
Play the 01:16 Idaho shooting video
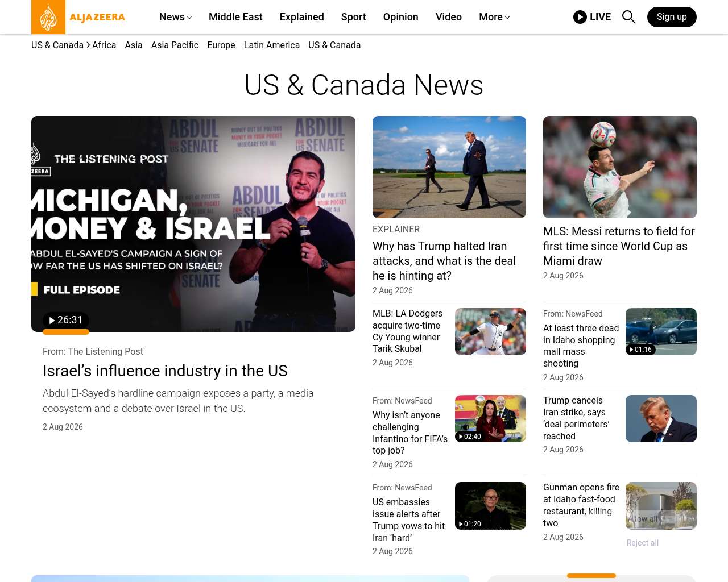(x=640, y=350)
